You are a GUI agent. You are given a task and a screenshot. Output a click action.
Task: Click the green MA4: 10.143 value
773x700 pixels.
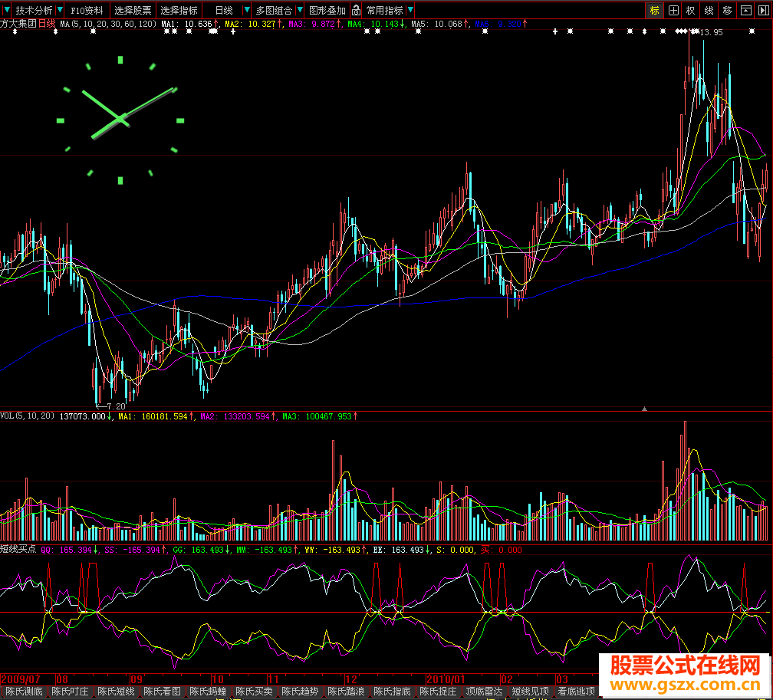(373, 24)
